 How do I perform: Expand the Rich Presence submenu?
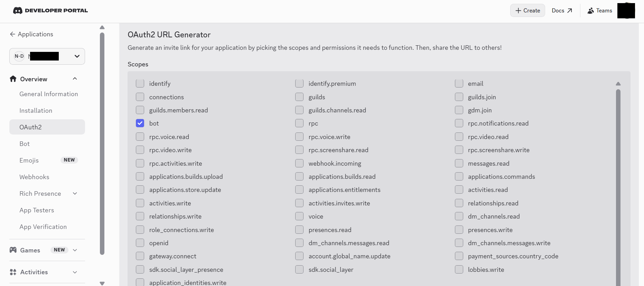(75, 194)
